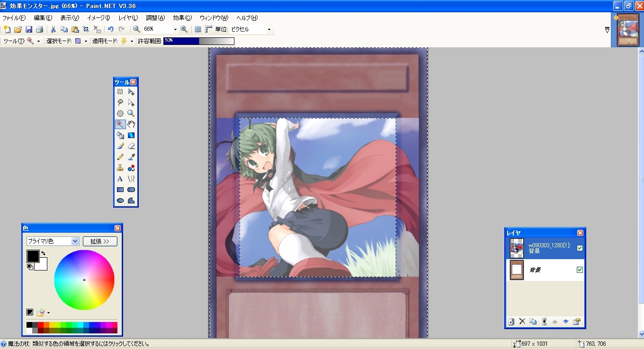Click the Duplicate Layer icon

[x=533, y=322]
